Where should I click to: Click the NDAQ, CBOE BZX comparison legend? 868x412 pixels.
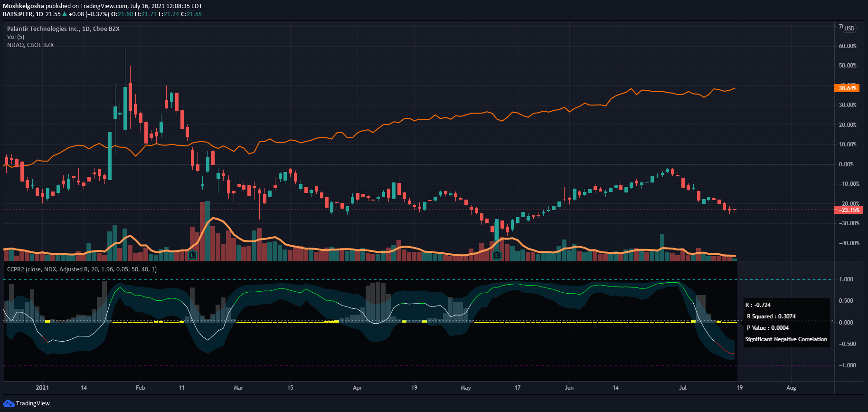(x=30, y=45)
